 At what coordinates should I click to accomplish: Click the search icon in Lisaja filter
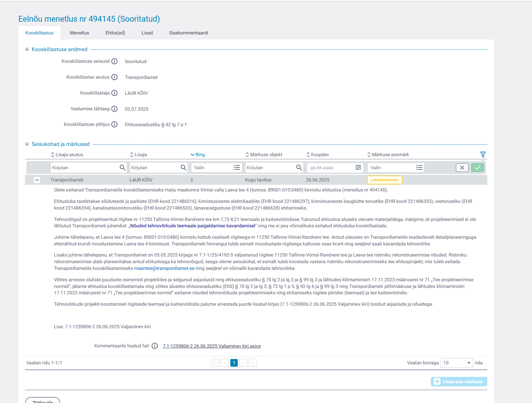pos(183,168)
